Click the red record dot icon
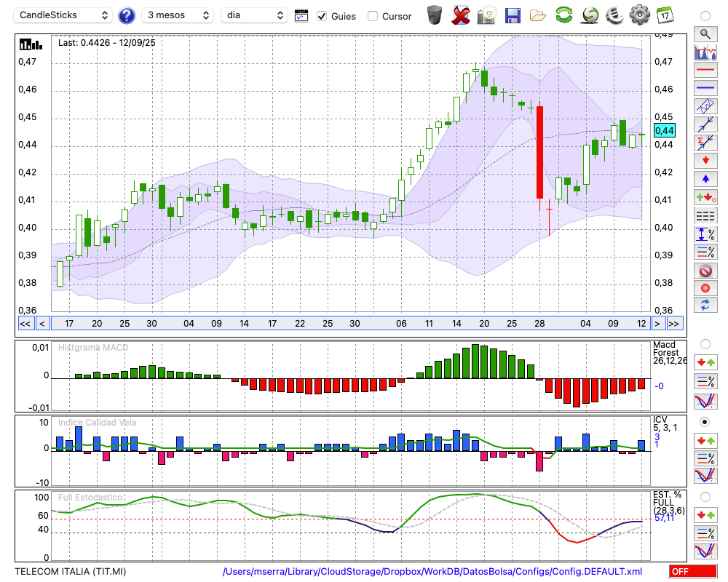 click(x=705, y=288)
